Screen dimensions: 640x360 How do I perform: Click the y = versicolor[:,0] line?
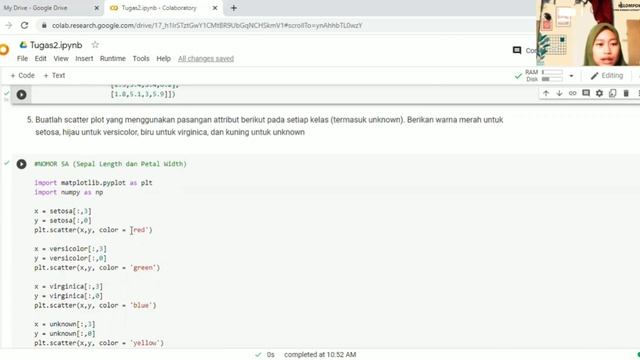tap(71, 258)
